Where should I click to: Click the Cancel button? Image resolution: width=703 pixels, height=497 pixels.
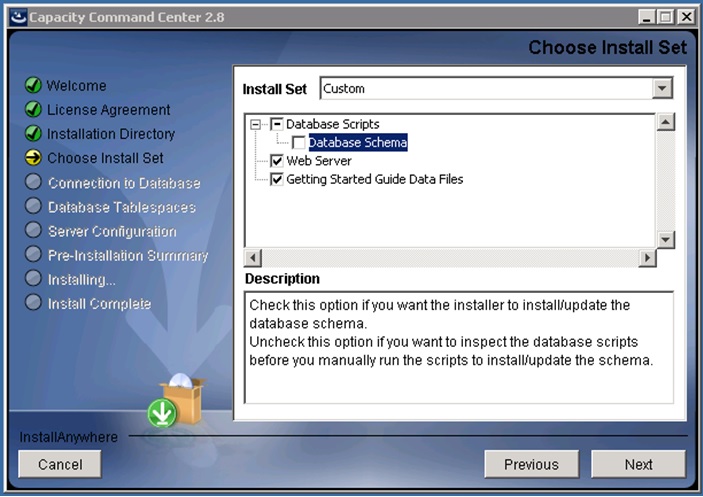coord(60,464)
